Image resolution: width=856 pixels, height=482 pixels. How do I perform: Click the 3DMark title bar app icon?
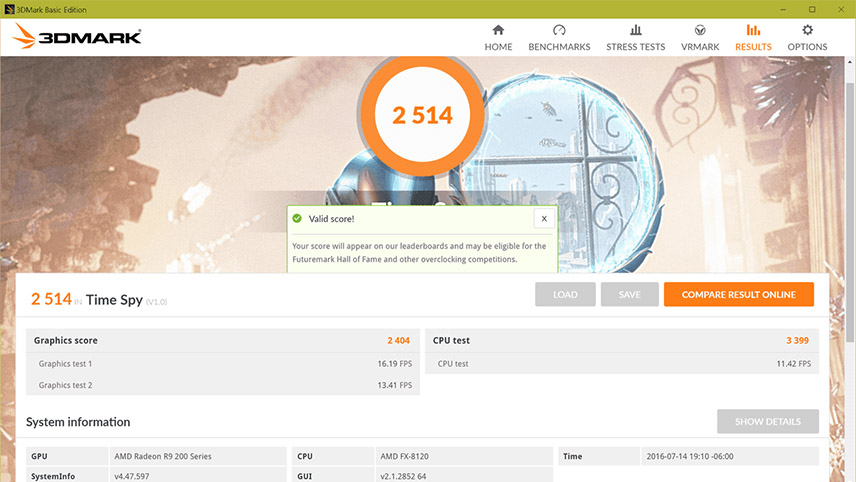point(9,9)
